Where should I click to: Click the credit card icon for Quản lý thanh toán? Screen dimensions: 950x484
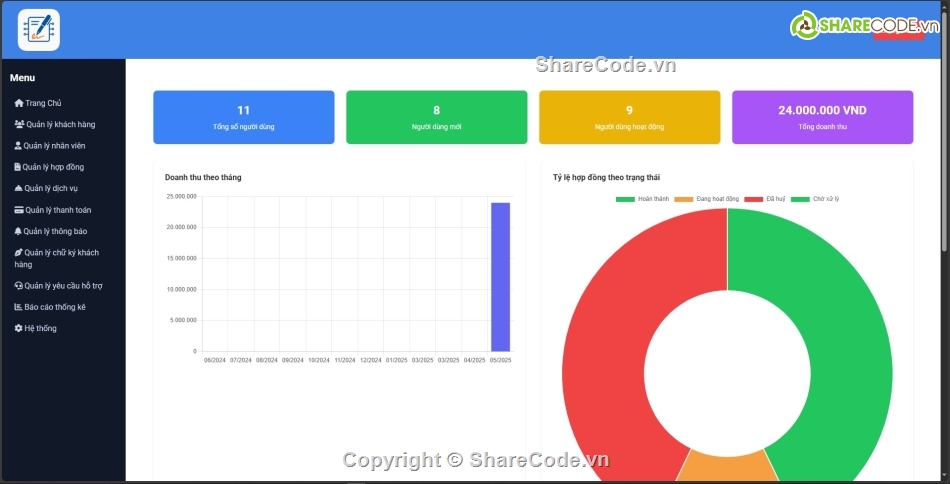click(x=19, y=210)
